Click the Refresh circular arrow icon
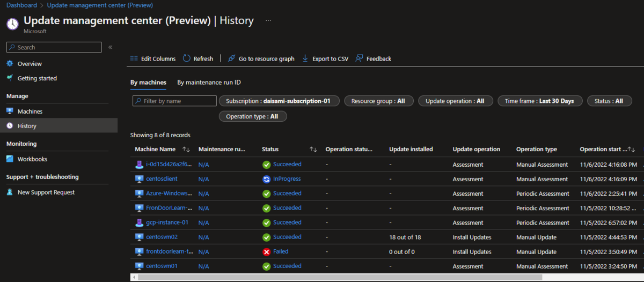The image size is (644, 282). click(187, 58)
